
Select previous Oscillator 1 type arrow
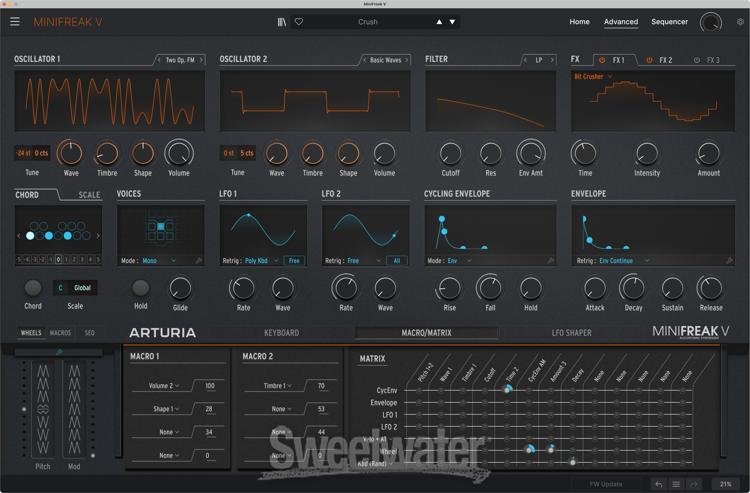159,60
